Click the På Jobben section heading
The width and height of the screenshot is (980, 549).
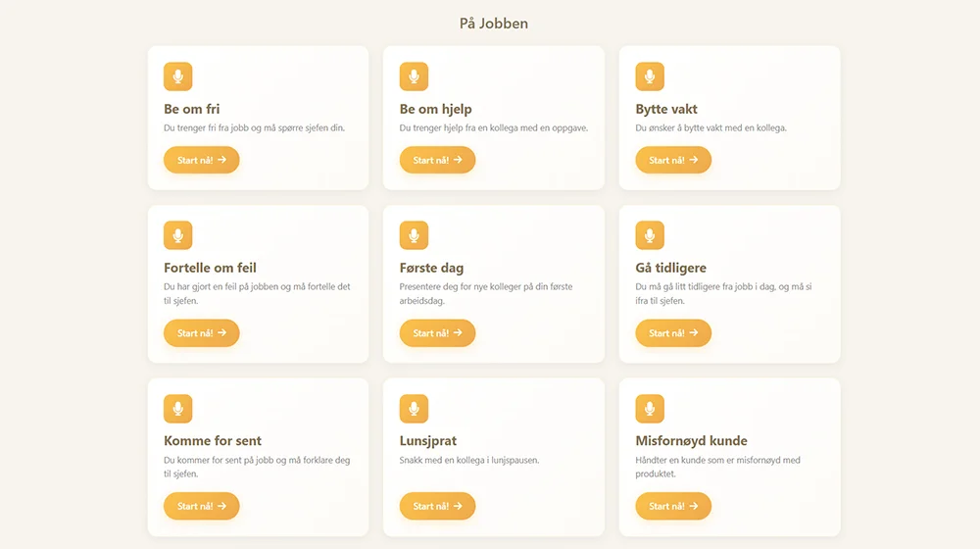pyautogui.click(x=494, y=24)
